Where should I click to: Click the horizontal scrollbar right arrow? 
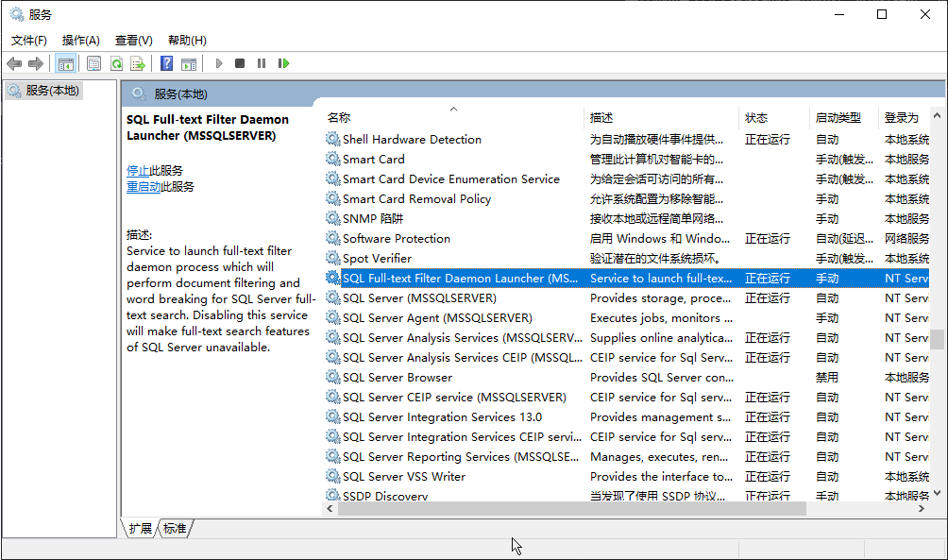click(922, 509)
